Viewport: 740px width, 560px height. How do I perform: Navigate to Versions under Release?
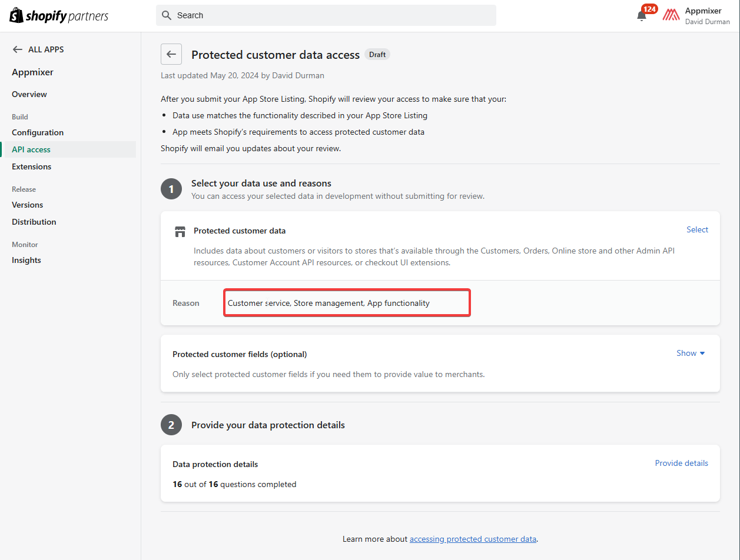(28, 205)
